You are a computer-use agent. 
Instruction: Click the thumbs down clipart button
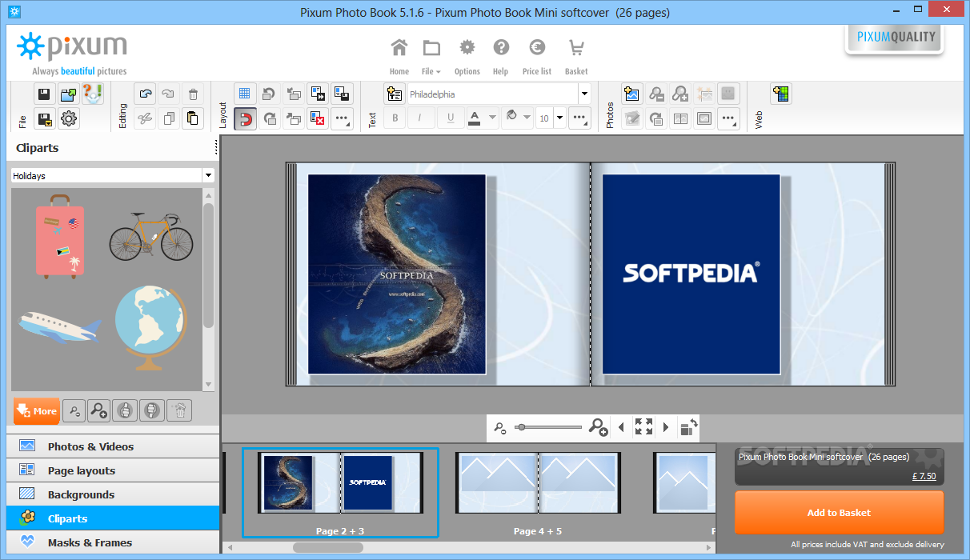150,411
